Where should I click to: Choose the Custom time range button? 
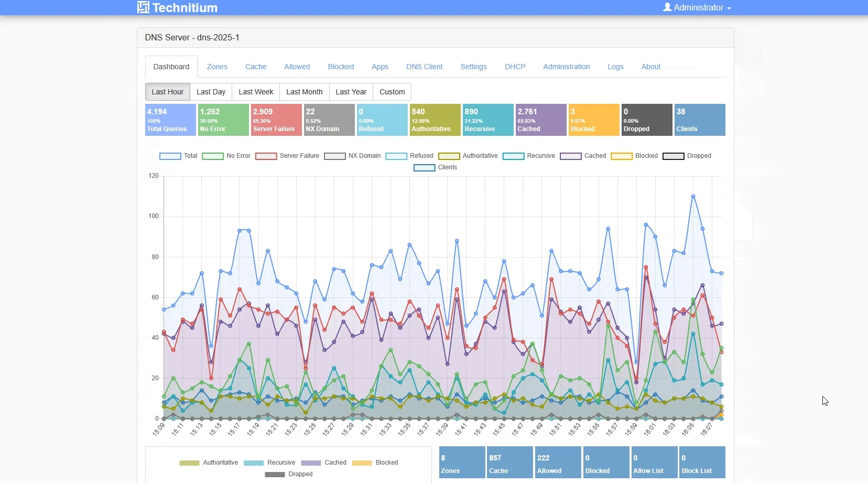[392, 92]
